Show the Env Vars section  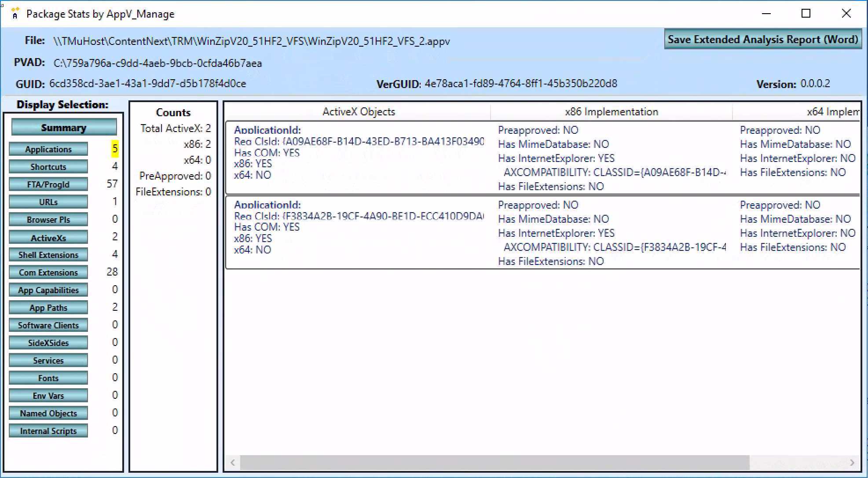click(x=48, y=396)
